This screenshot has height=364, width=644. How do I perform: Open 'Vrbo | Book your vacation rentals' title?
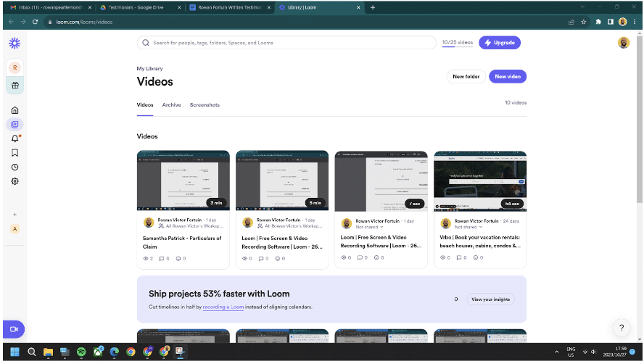[480, 241]
